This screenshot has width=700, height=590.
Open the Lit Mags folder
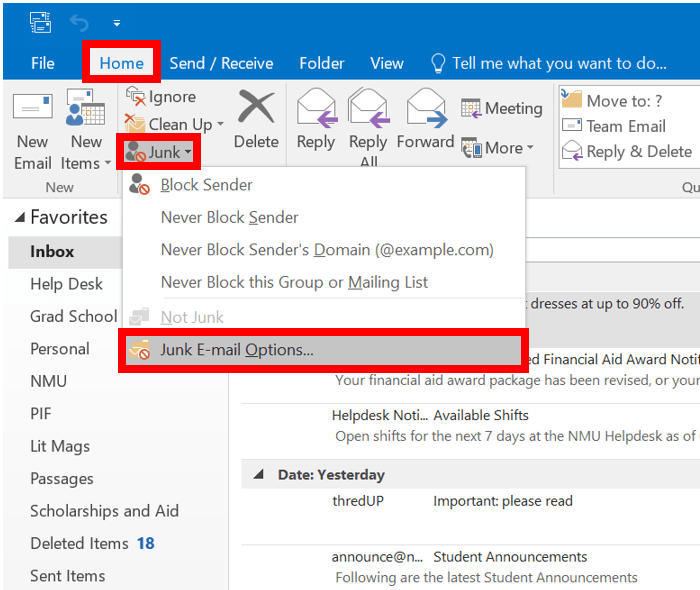[x=60, y=446]
